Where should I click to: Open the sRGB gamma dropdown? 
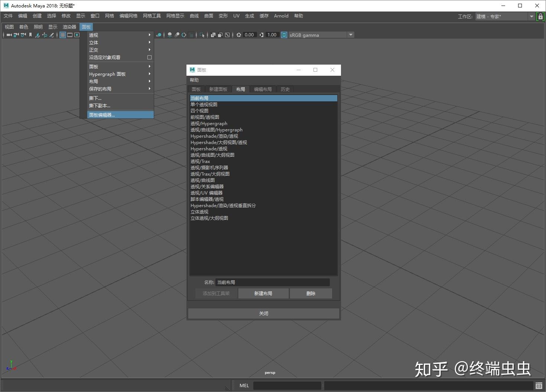point(350,35)
